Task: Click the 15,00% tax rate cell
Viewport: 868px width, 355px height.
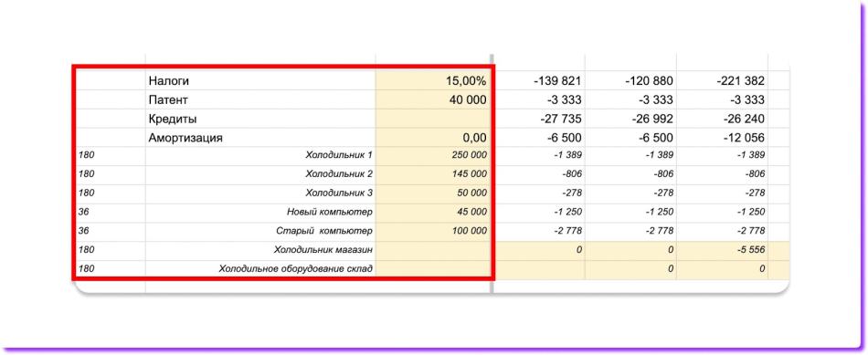Action: 433,80
